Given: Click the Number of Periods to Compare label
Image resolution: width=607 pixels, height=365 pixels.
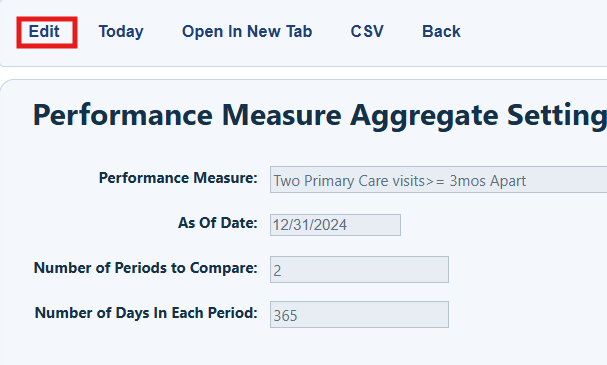Looking at the screenshot, I should click(x=146, y=268).
